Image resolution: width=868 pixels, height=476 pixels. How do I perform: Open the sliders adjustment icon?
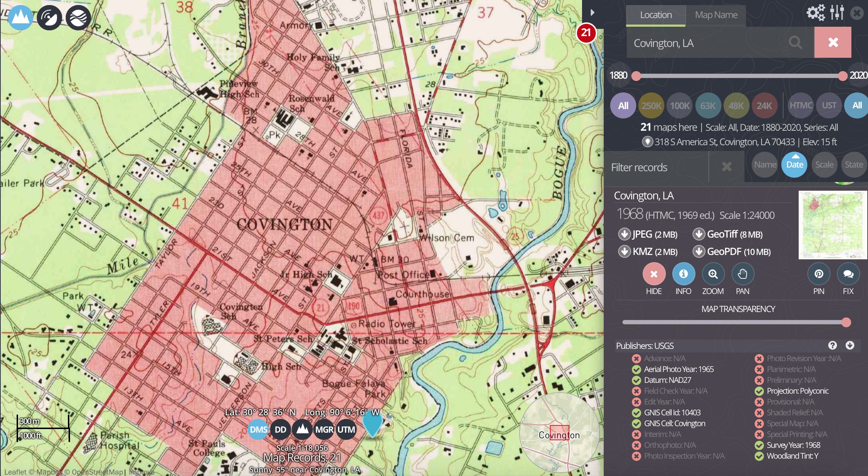click(x=837, y=13)
